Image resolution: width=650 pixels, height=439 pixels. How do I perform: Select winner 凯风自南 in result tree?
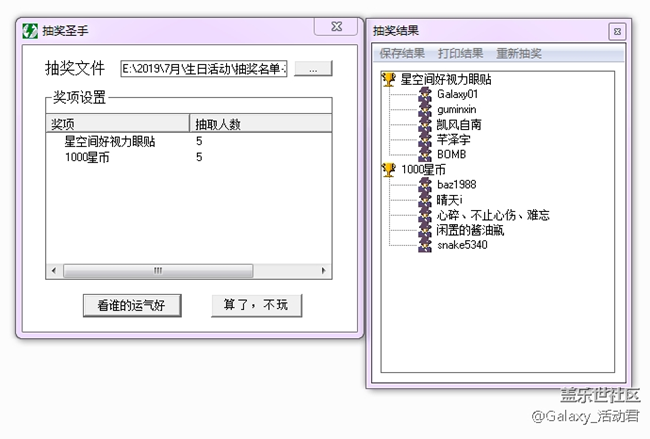(x=459, y=124)
